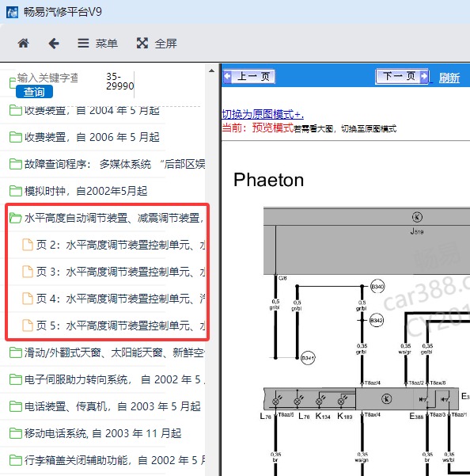Go to home via house icon
Screen dimensions: 470x476
pyautogui.click(x=24, y=44)
